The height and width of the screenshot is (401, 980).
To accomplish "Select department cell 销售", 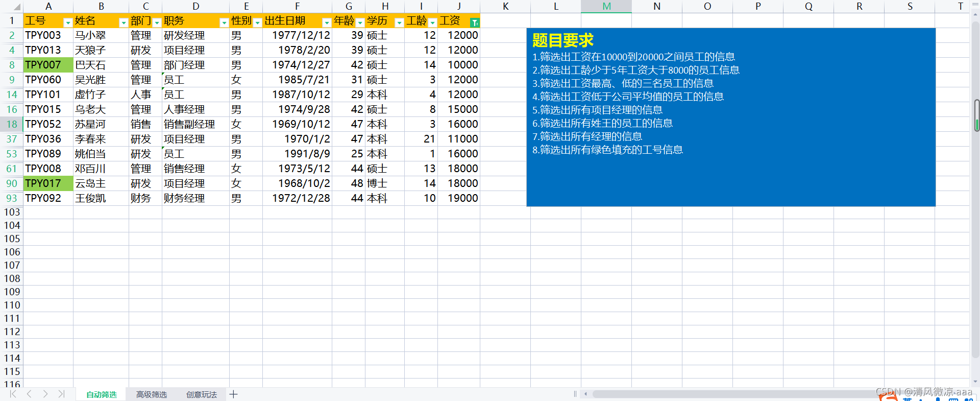I will (145, 124).
